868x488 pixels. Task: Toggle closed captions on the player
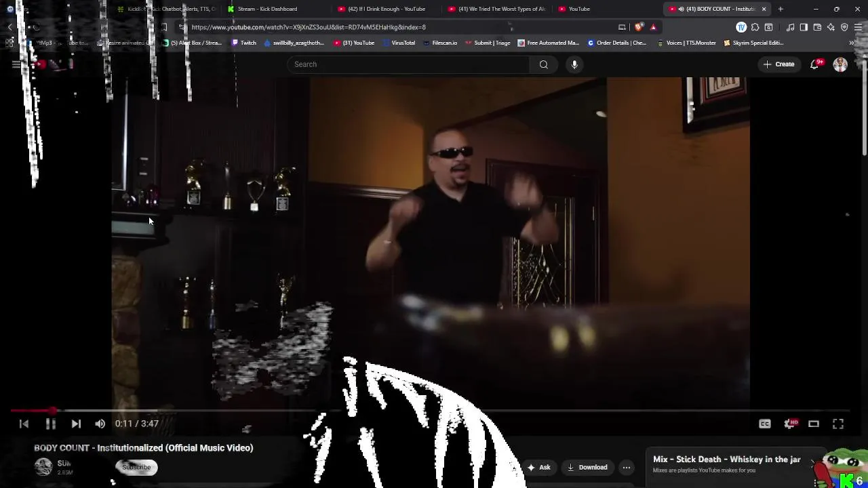click(765, 424)
